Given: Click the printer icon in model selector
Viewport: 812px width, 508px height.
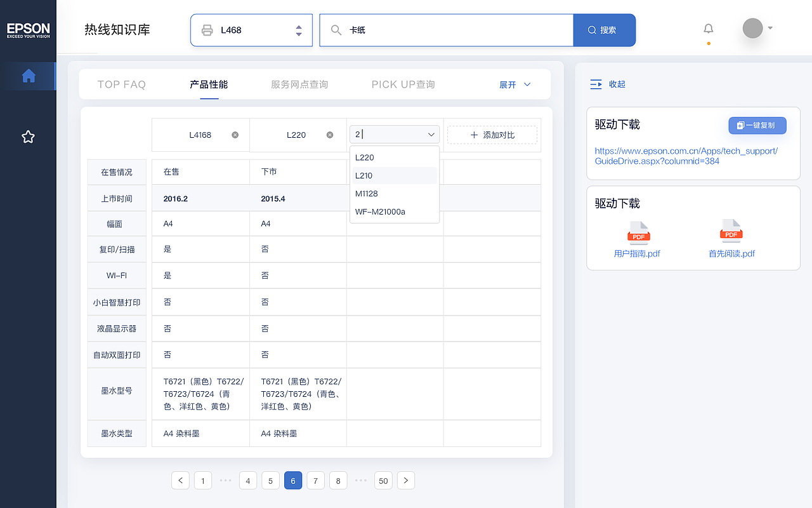Looking at the screenshot, I should (x=208, y=29).
